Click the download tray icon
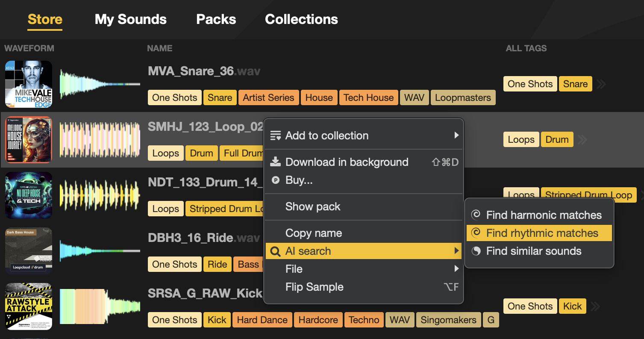 tap(276, 162)
